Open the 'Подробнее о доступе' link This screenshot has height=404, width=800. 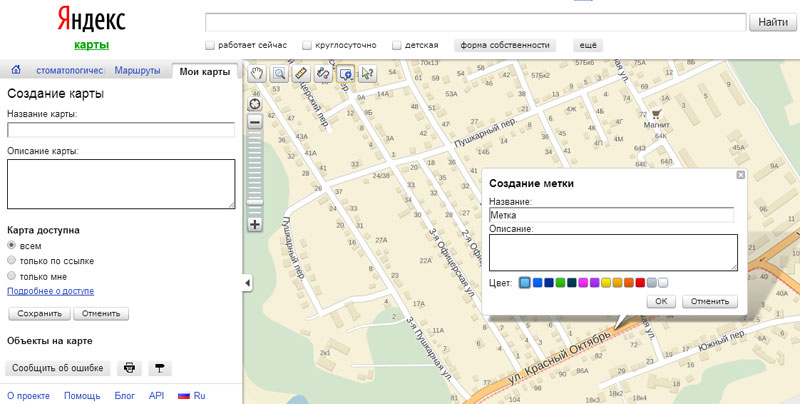(x=50, y=291)
